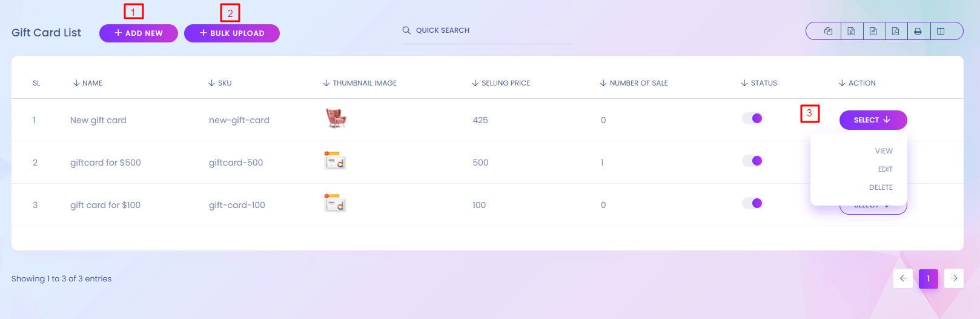Collapse the Select dropdown for New gift card
Image resolution: width=980 pixels, height=319 pixels.
pyautogui.click(x=873, y=120)
